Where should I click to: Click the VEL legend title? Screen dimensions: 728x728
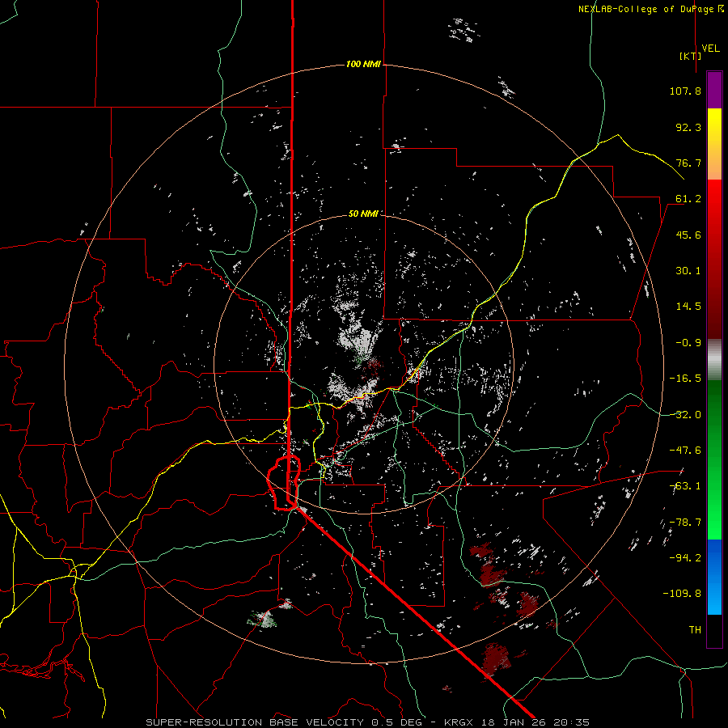pyautogui.click(x=710, y=49)
